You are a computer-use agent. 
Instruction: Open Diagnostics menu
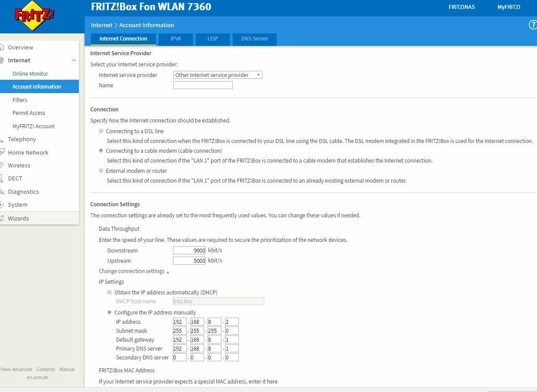(x=24, y=192)
